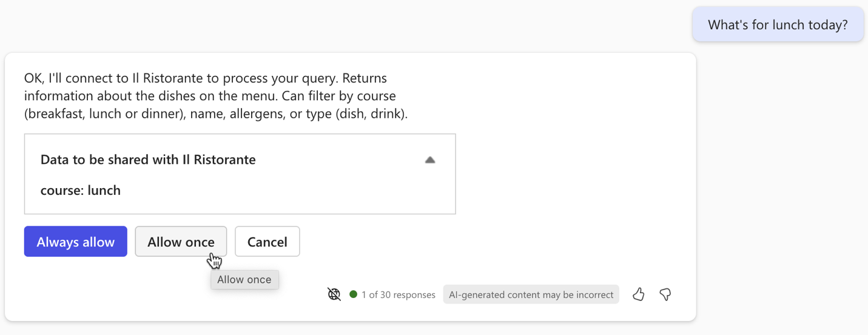Click the "course: lunch" parameter text
Screen dimensions: 868x335
pos(81,191)
